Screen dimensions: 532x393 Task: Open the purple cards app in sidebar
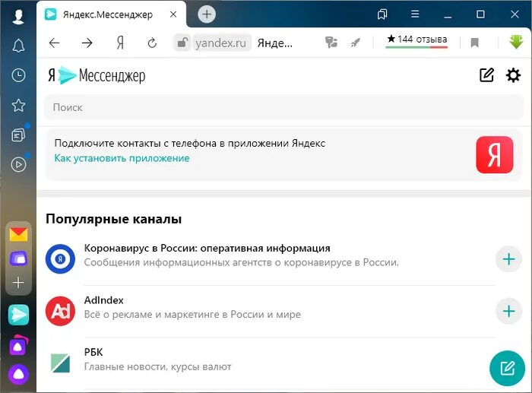(18, 258)
